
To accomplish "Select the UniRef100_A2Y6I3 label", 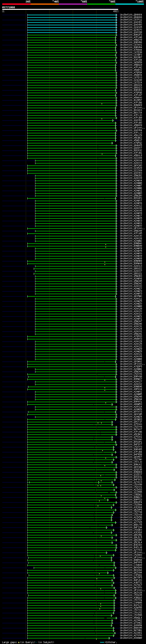I will point(131,482).
